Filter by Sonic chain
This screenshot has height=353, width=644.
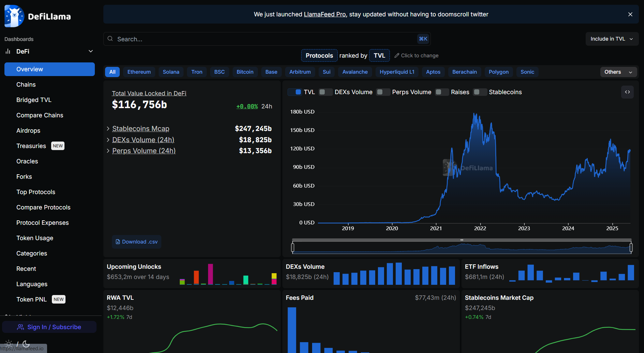(x=527, y=72)
